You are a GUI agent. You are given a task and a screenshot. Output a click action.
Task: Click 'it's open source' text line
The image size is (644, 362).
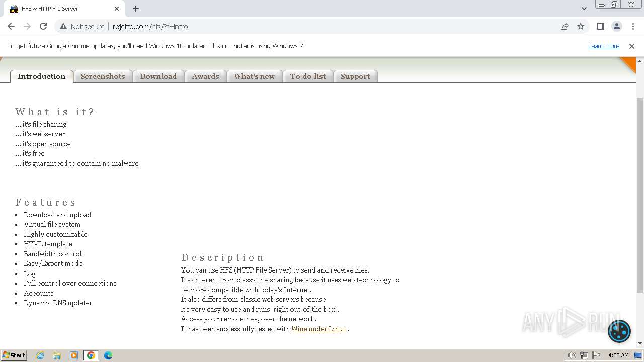(x=46, y=144)
